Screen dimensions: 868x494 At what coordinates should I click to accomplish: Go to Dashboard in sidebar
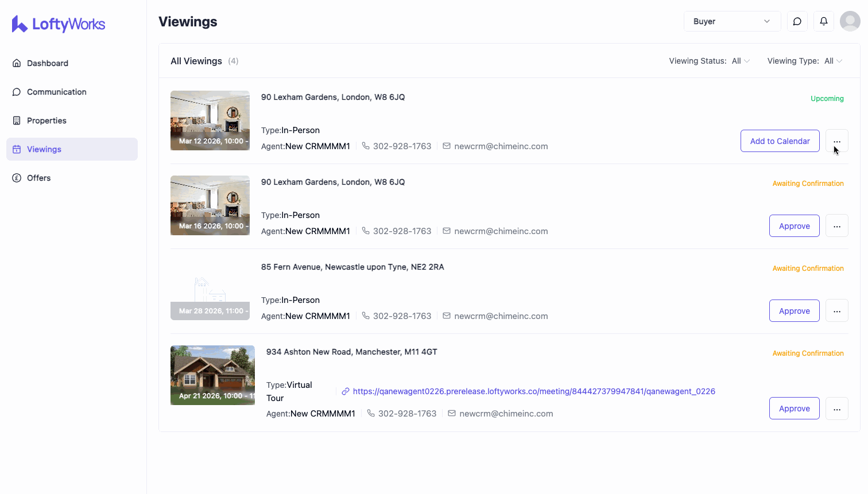[x=48, y=63]
